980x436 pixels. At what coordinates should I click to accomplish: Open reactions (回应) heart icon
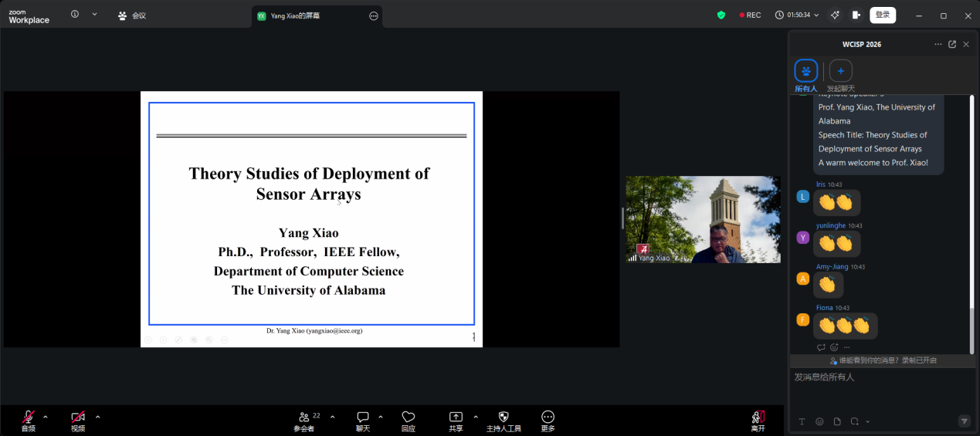[x=409, y=417]
